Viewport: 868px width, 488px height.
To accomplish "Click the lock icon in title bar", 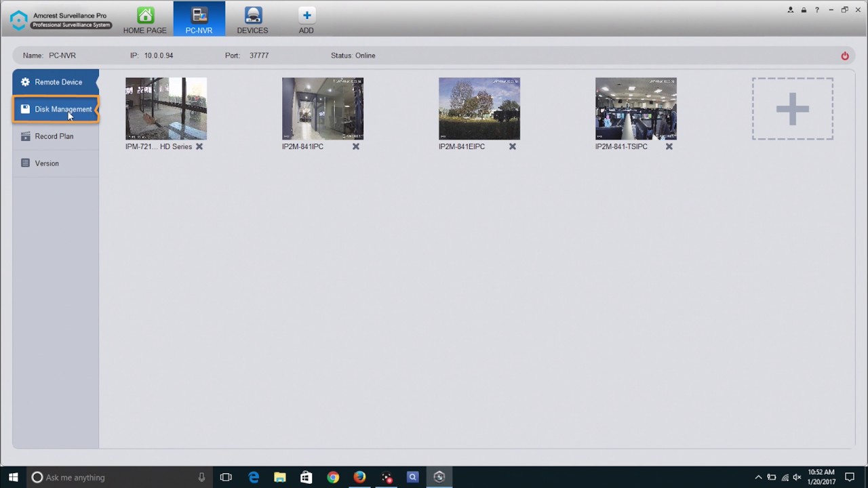I will (804, 10).
